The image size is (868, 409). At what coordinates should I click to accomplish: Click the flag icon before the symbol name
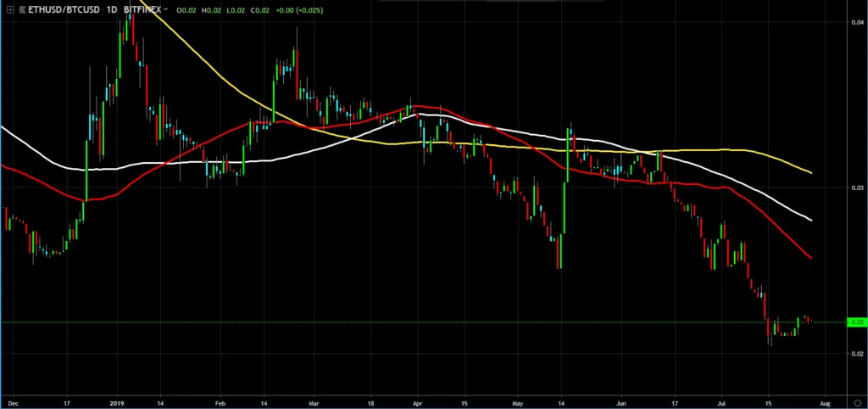(x=23, y=10)
